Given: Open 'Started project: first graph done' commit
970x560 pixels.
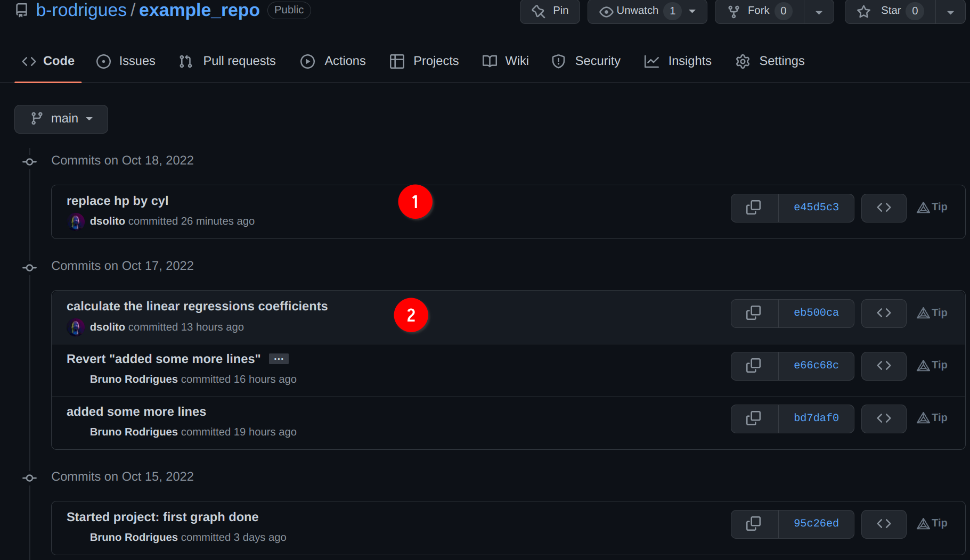Looking at the screenshot, I should [x=162, y=517].
